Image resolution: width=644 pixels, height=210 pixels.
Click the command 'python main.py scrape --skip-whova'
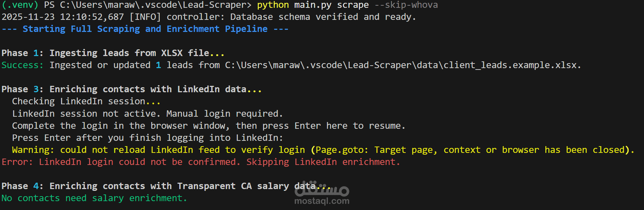348,5
